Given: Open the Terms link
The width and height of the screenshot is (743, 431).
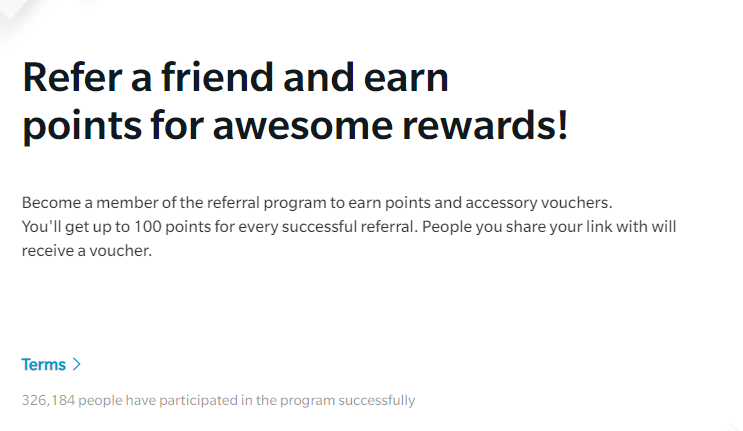Looking at the screenshot, I should (x=44, y=365).
